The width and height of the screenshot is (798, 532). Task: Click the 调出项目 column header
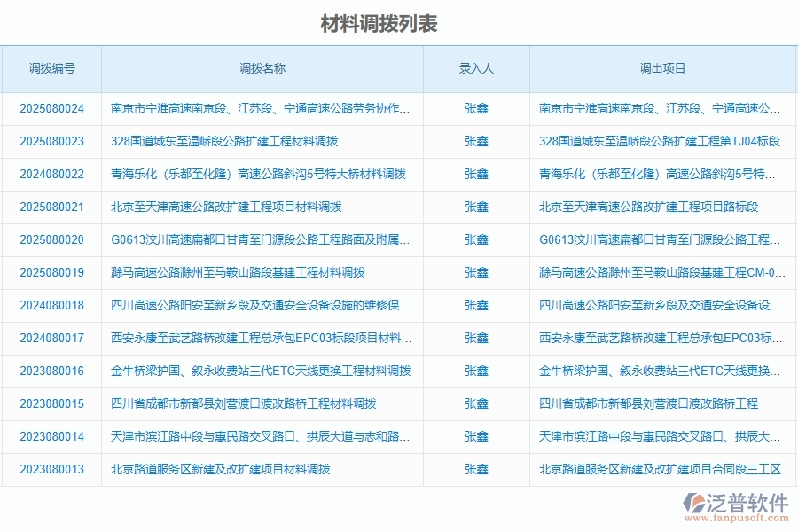pos(661,67)
